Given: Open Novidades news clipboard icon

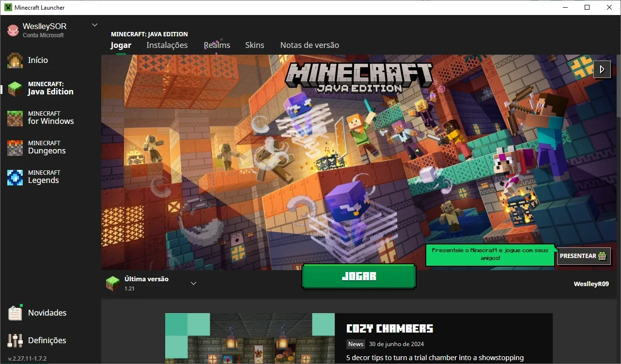Looking at the screenshot, I should 15,313.
